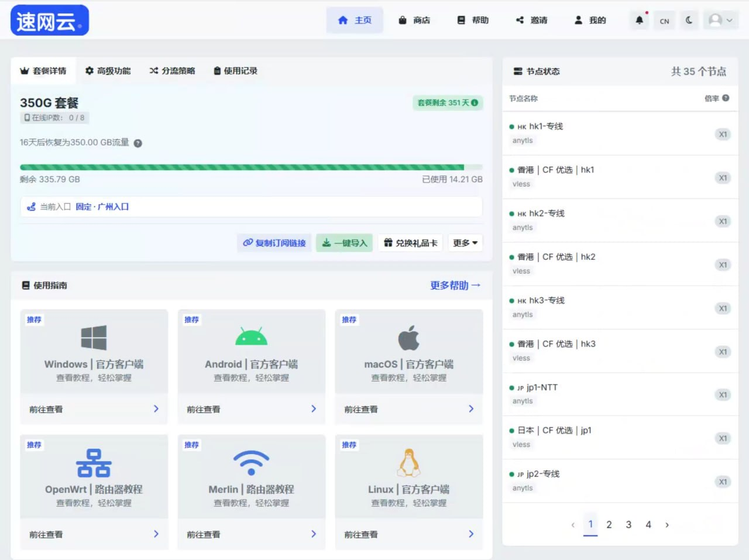Switch to the 高级功能 tab
Viewport: 749px width, 560px height.
108,71
